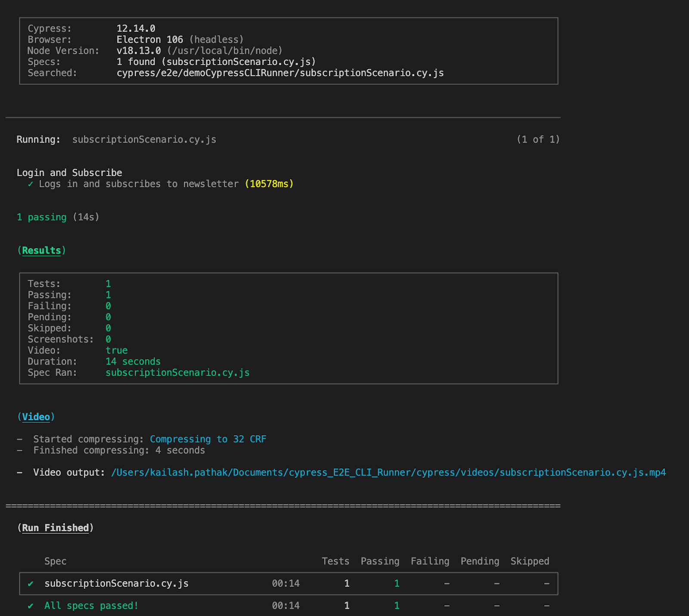Open the Run Finished link
This screenshot has height=616, width=689.
pos(55,527)
